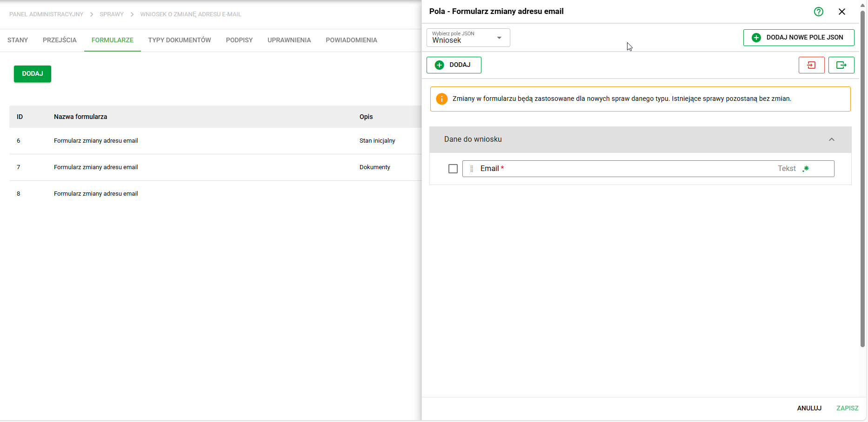Click the red import fields icon
The image size is (868, 422).
tap(812, 65)
